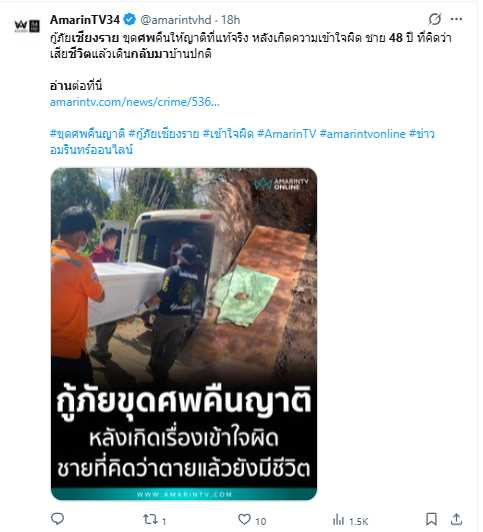Click the blue verified badge
The width and height of the screenshot is (483, 532).
click(x=130, y=20)
